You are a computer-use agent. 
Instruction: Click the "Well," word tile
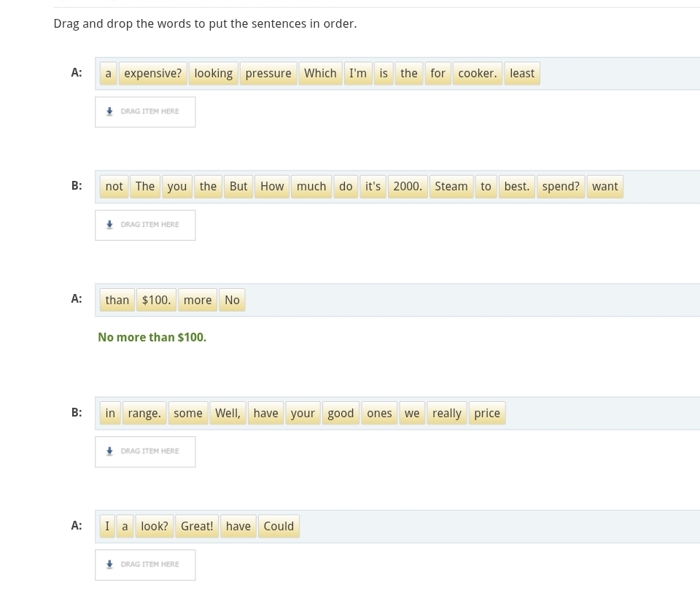click(227, 414)
